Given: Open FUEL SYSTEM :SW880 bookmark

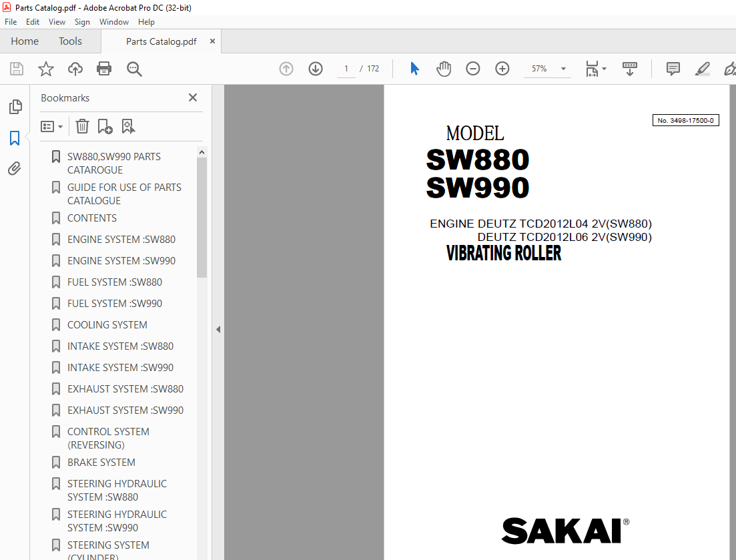Looking at the screenshot, I should (x=115, y=282).
